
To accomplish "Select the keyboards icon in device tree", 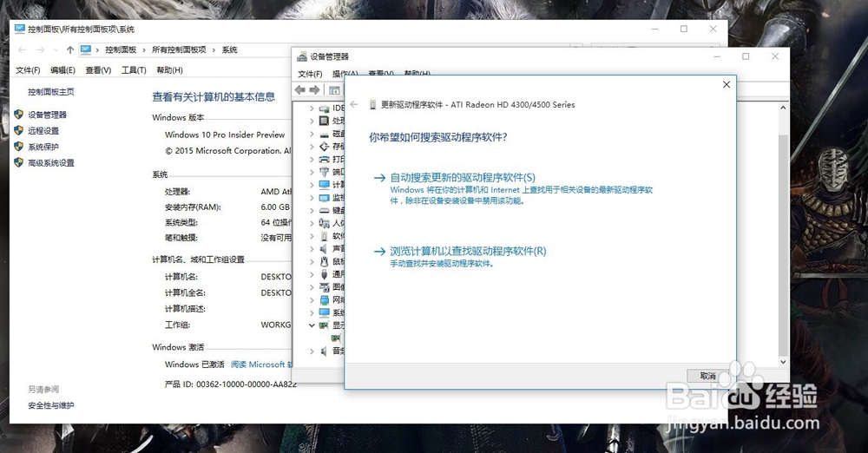I will pos(325,210).
